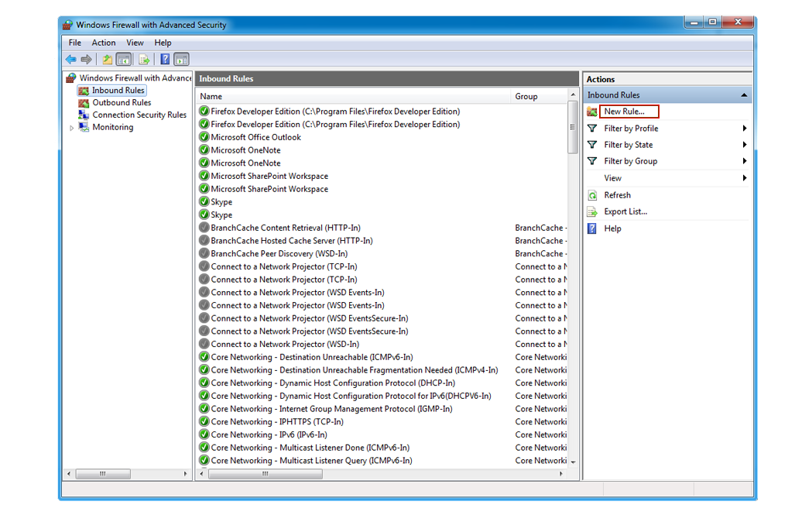
Task: Click Filter by State label
Action: (629, 145)
